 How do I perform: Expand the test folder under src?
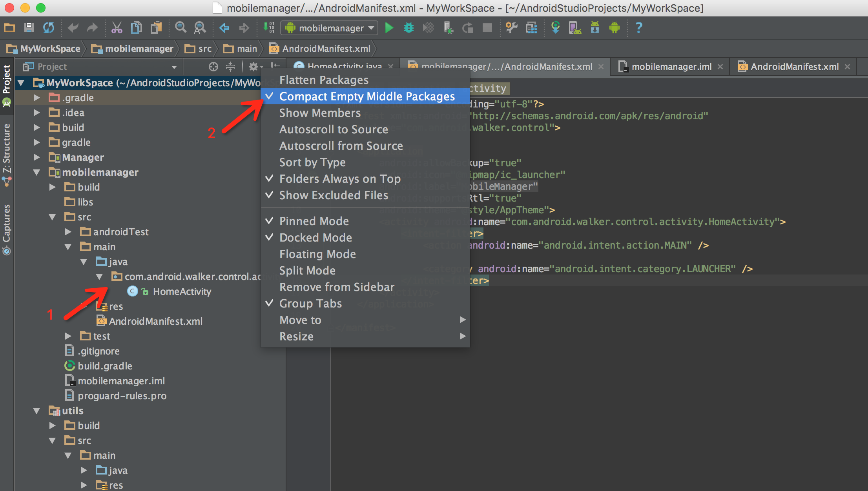pos(68,336)
